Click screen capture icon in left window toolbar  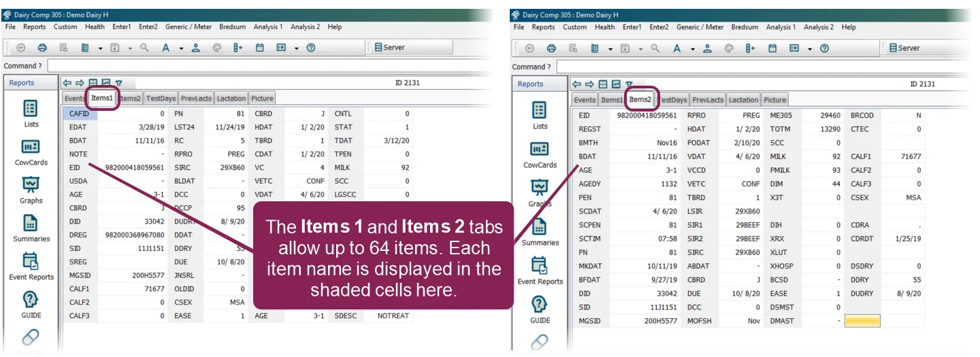click(x=281, y=48)
